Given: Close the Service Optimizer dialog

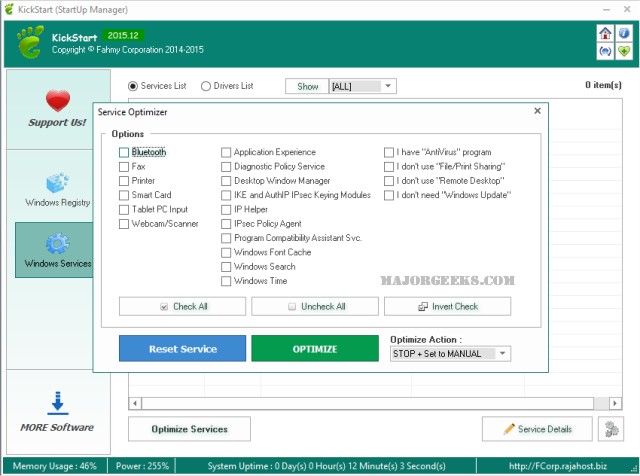Looking at the screenshot, I should point(537,111).
